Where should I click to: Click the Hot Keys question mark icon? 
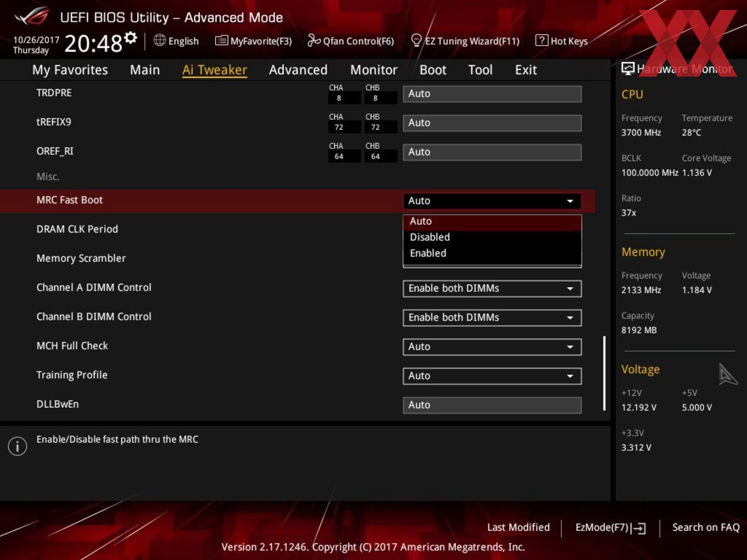click(542, 40)
